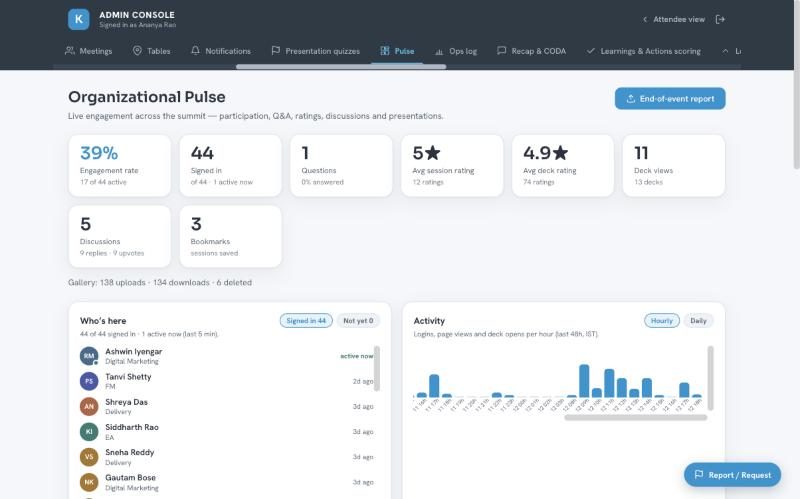800x499 pixels.
Task: Click the sign-out icon beside Attendee view
Action: pyautogui.click(x=720, y=19)
